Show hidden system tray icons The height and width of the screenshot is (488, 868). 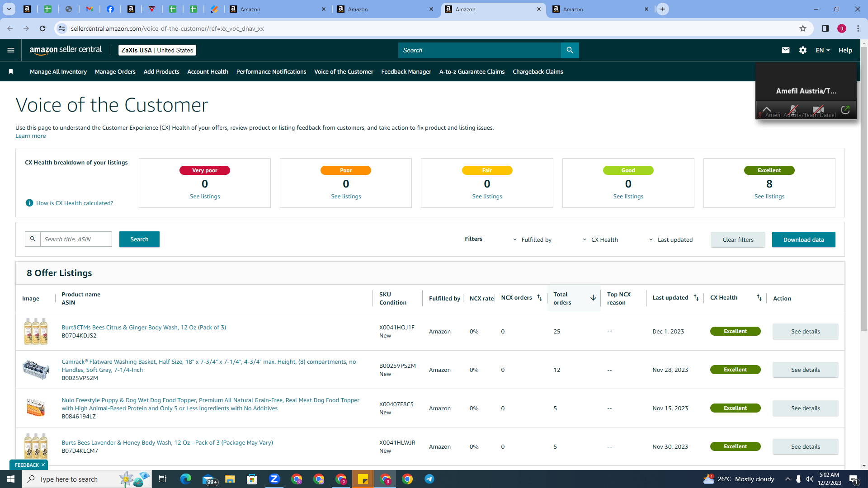tap(788, 479)
